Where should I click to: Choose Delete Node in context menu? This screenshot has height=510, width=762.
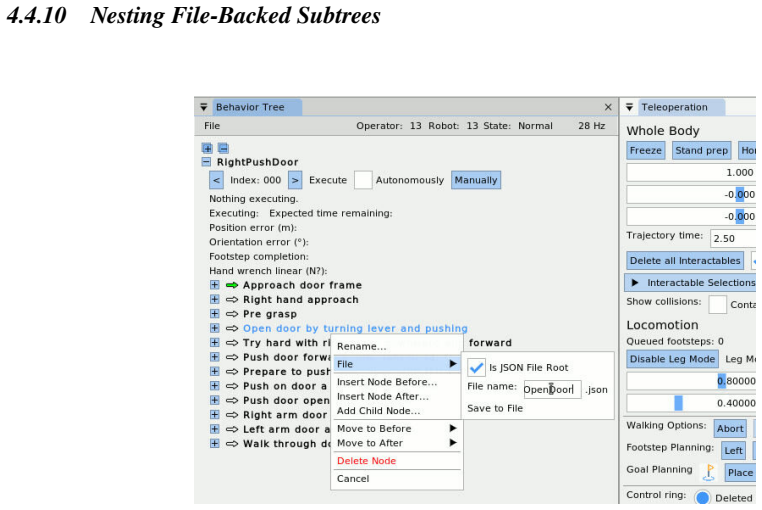pyautogui.click(x=366, y=461)
